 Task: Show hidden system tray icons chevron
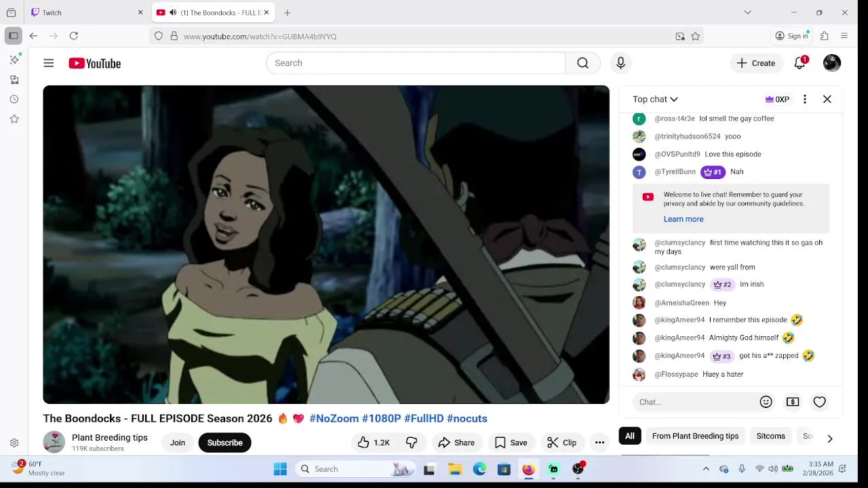(706, 469)
